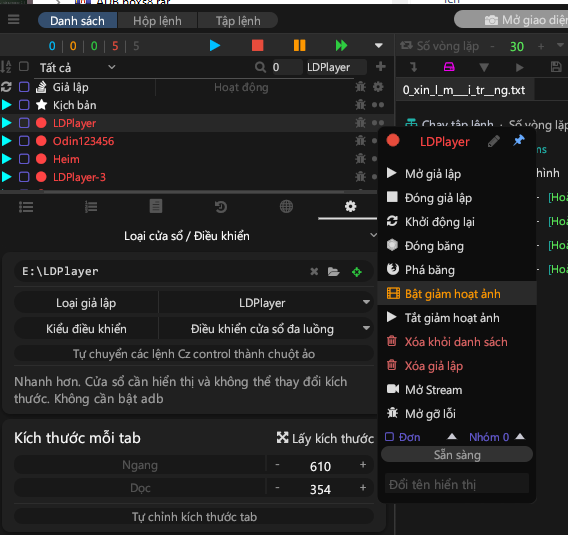Open the document panel tab icon
This screenshot has width=568, height=535.
[x=156, y=206]
